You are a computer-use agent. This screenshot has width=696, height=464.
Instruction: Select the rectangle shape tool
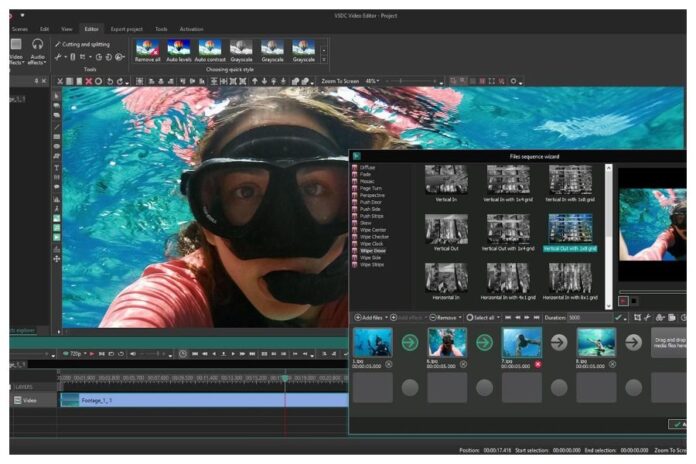pos(57,137)
